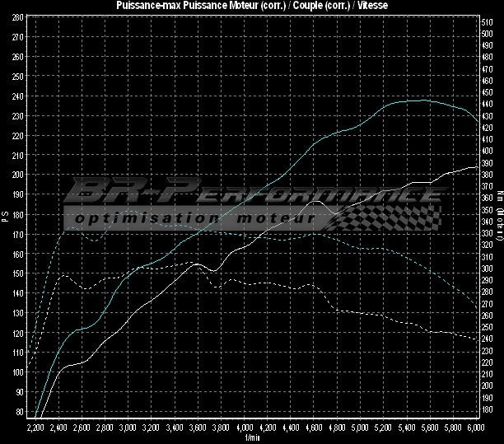Viewport: 504px width, 444px height.
Task: Click the 300 value on right axis
Action: point(489,269)
